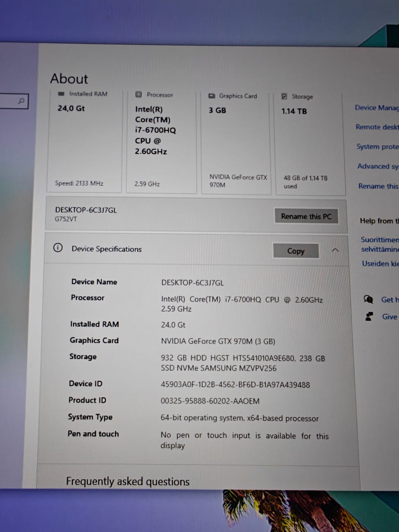Select the Speed: 2133 MHz text
This screenshot has width=399, height=532.
79,183
